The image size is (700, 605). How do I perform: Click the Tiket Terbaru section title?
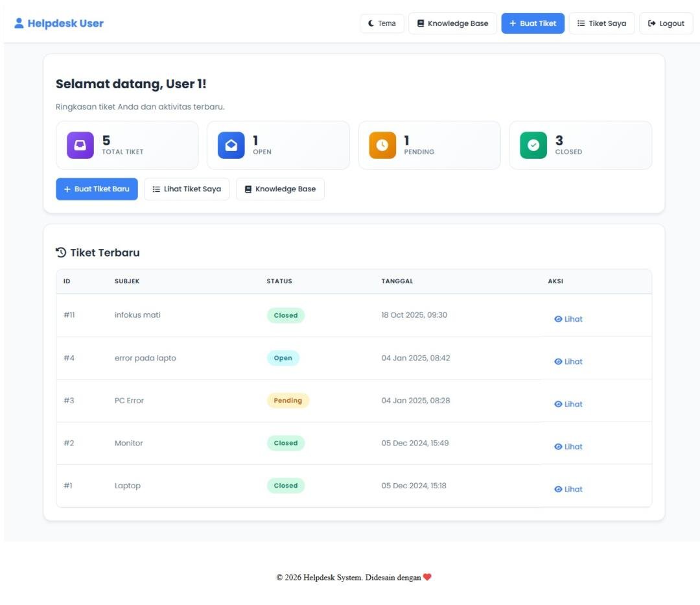coord(105,253)
